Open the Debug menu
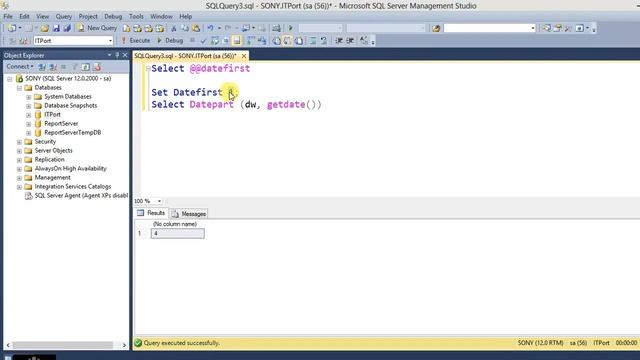Image resolution: width=640 pixels, height=360 pixels. [113, 16]
